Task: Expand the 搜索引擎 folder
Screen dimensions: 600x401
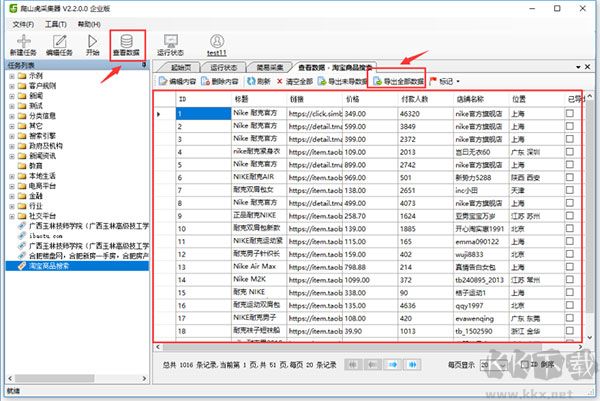Action: [x=12, y=136]
